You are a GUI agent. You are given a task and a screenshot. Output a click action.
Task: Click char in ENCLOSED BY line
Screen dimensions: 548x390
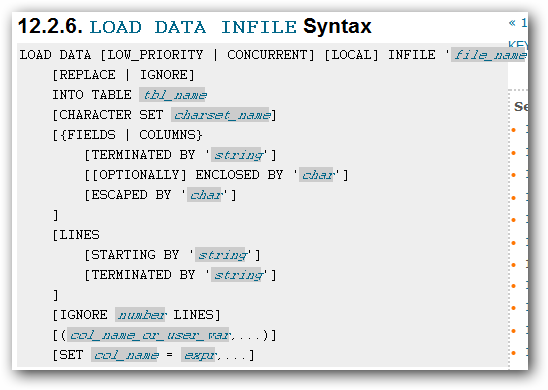[317, 175]
